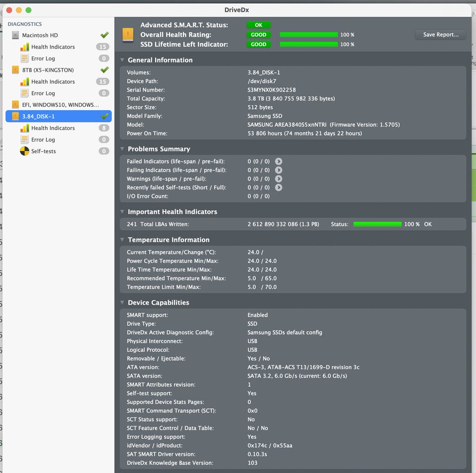Open details arrow for Warnings row
The width and height of the screenshot is (476, 473).
tap(278, 179)
